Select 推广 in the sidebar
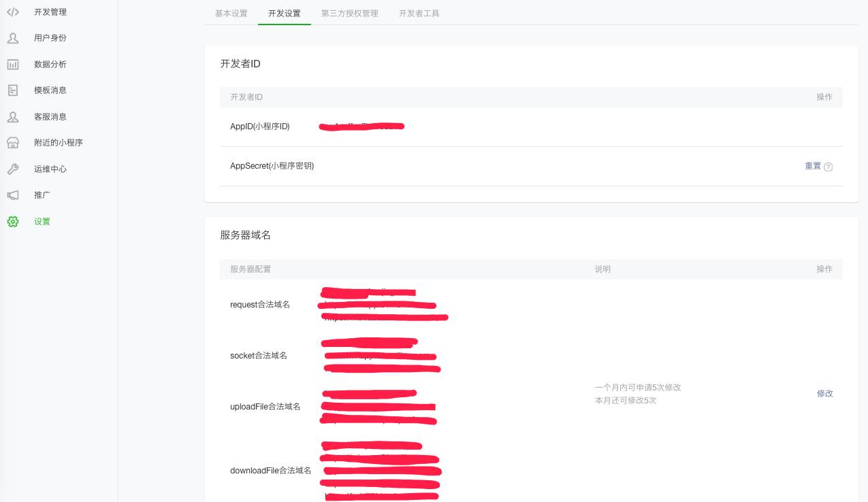Image resolution: width=868 pixels, height=502 pixels. point(42,195)
